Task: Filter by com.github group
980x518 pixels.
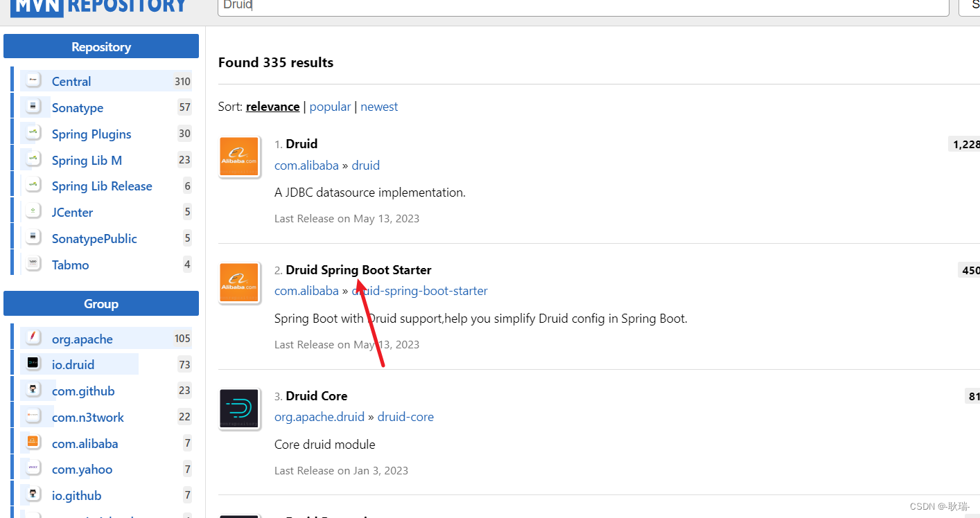Action: (83, 391)
